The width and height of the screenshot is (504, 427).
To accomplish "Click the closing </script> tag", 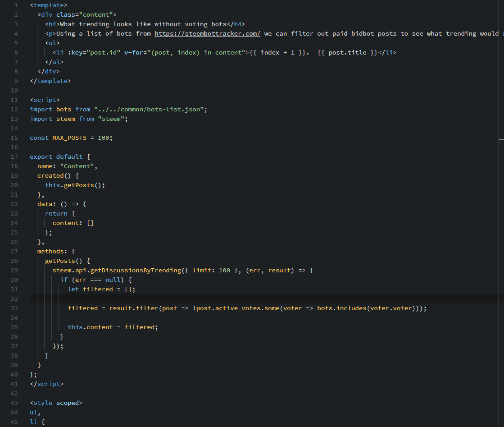I will pyautogui.click(x=46, y=384).
